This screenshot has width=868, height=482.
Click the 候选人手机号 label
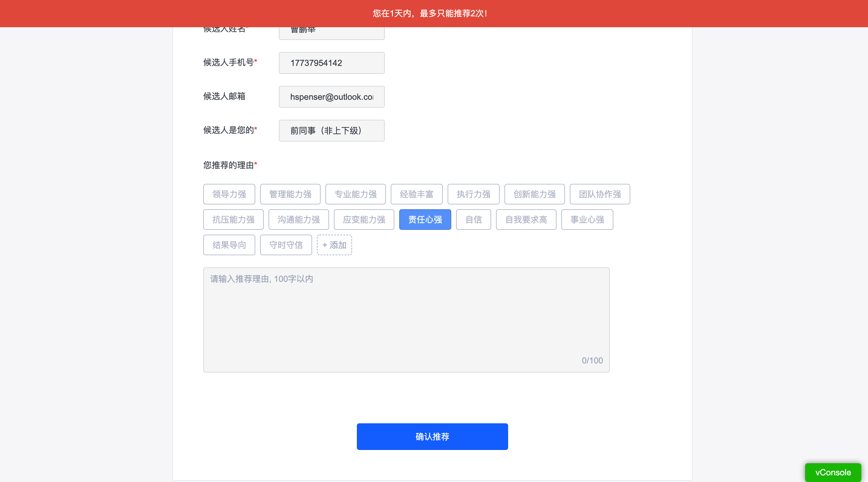pos(230,62)
